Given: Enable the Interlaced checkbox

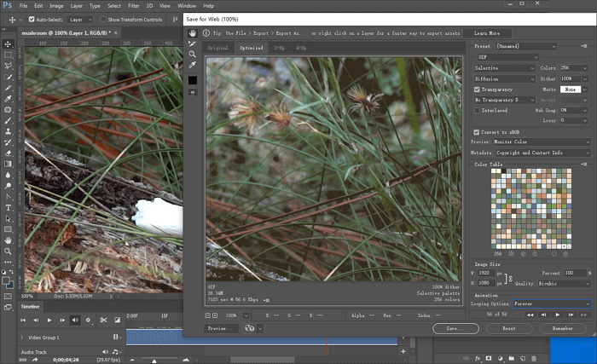Looking at the screenshot, I should coord(477,110).
